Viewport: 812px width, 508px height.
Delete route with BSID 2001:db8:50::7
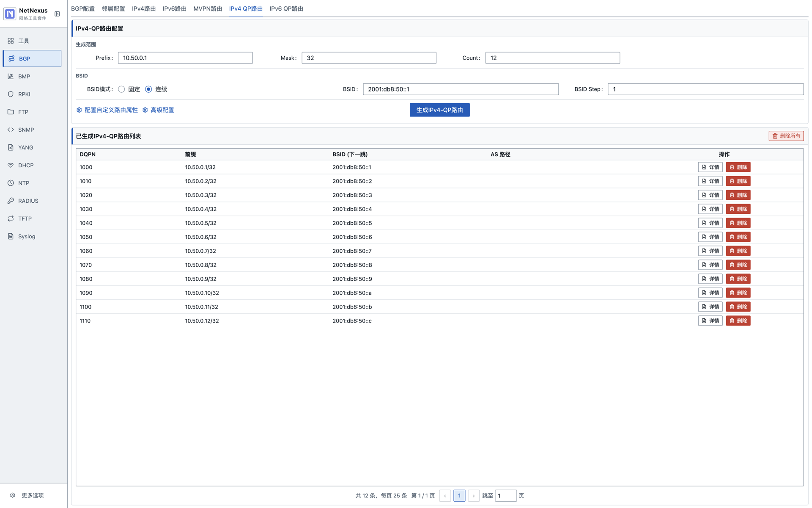tap(738, 251)
